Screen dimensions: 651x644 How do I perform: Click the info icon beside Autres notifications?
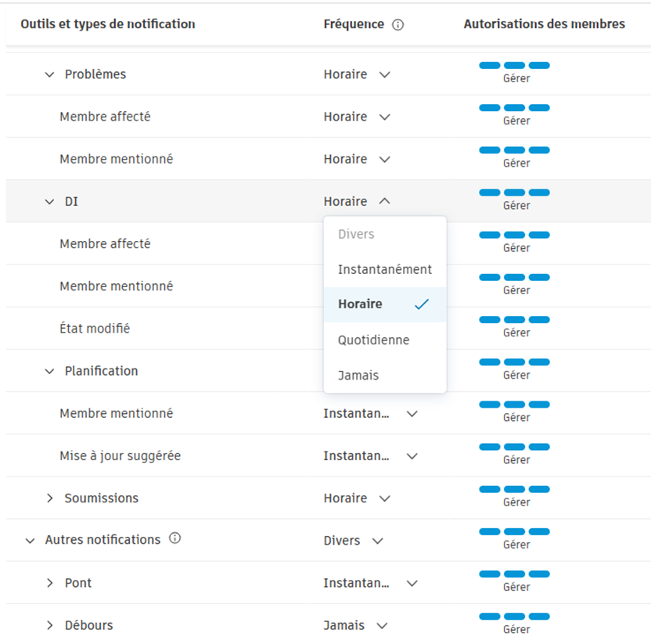[175, 538]
